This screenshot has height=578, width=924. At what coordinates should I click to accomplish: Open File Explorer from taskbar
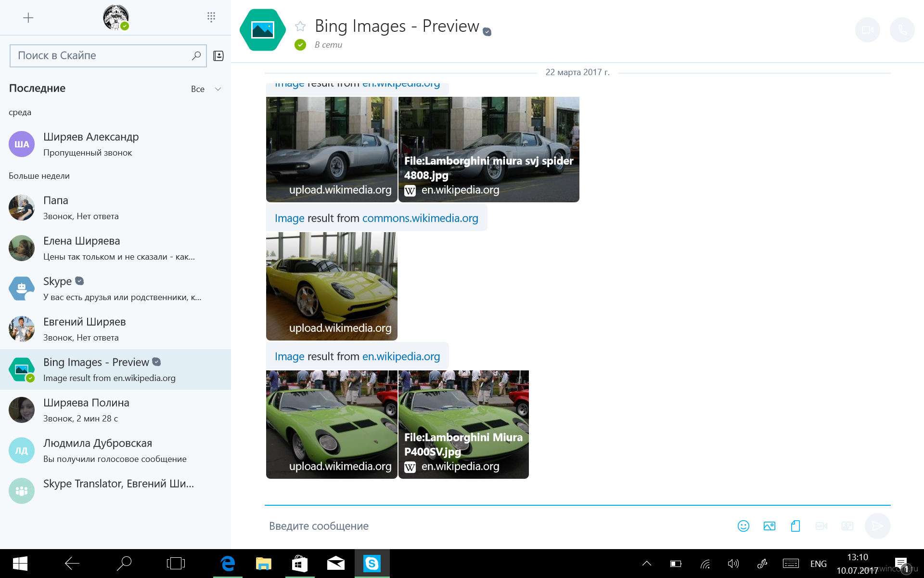tap(264, 564)
